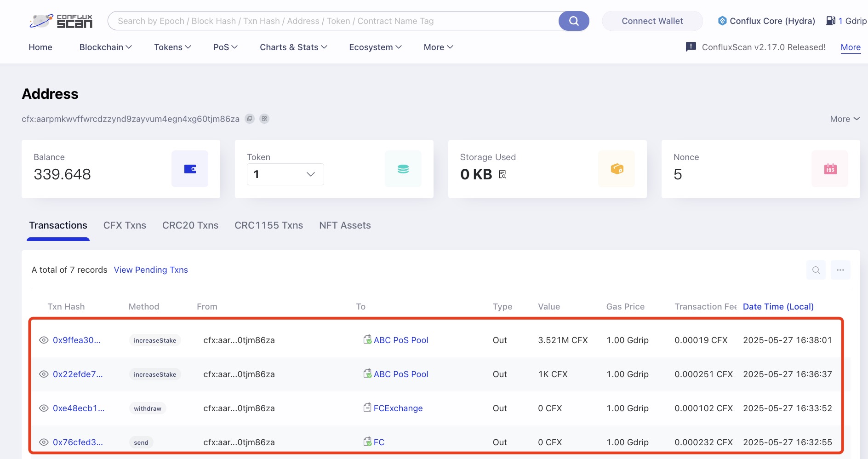The height and width of the screenshot is (459, 868).
Task: Open storage details icon beside 0 KB
Action: (x=503, y=174)
